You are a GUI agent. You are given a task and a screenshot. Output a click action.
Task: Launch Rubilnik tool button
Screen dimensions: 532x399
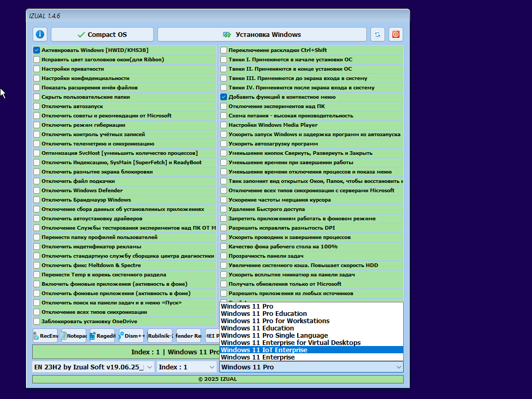(x=160, y=336)
